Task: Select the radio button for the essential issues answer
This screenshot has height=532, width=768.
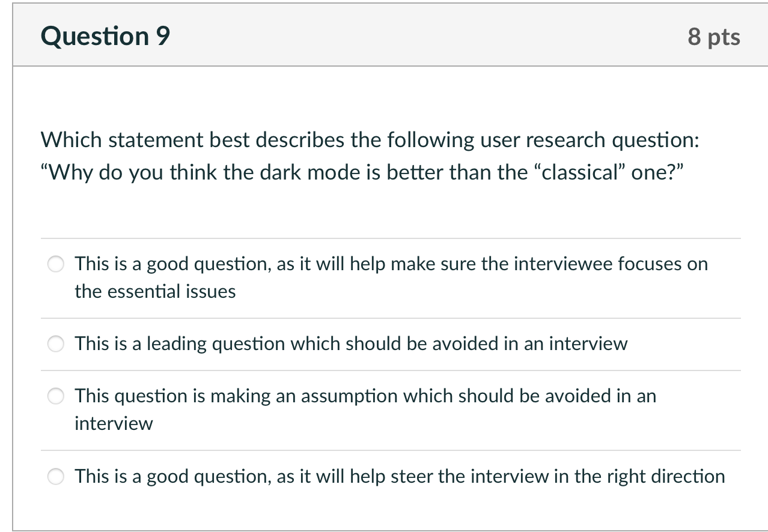Action: click(x=56, y=264)
